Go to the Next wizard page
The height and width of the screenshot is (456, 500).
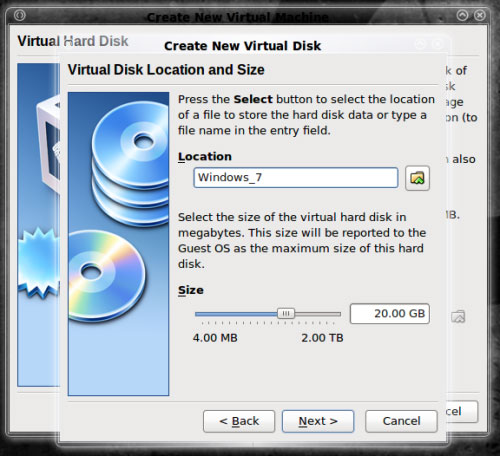(x=318, y=421)
